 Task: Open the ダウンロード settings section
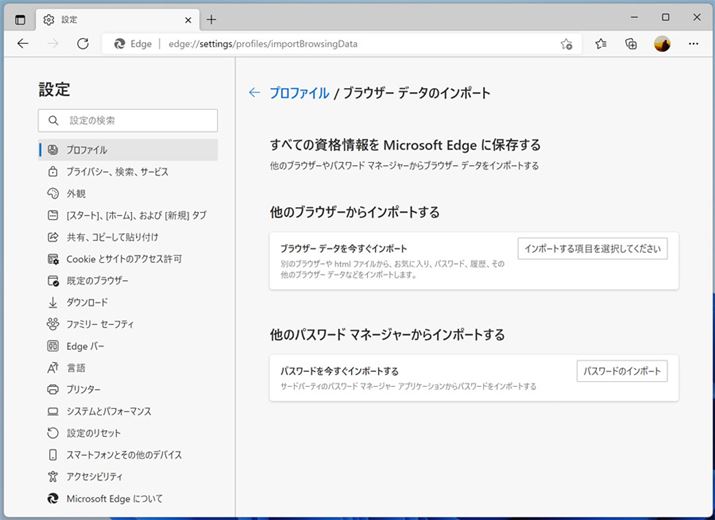[87, 302]
